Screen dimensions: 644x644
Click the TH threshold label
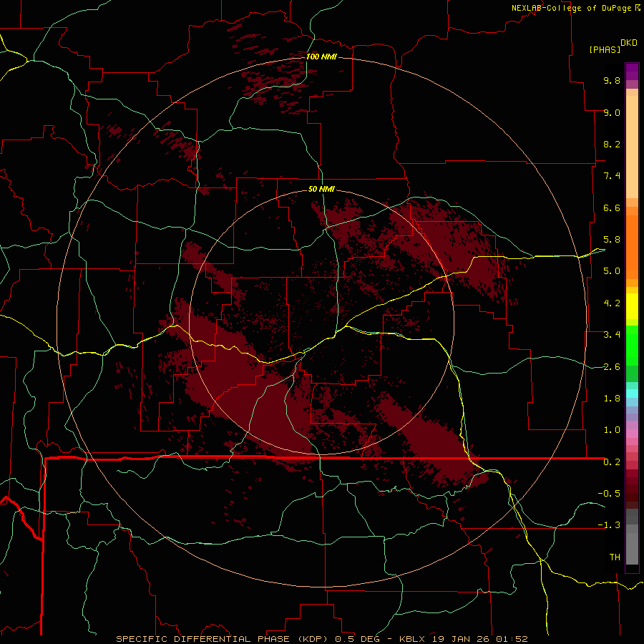click(x=615, y=557)
